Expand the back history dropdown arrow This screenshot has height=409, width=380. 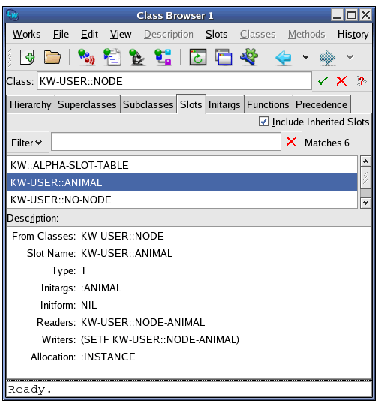(305, 57)
